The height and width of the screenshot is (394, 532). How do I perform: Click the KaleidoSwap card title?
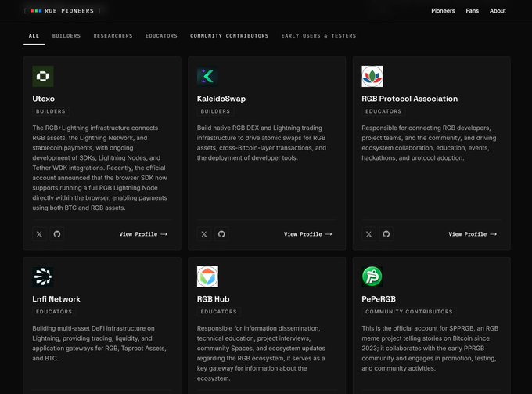click(x=221, y=99)
